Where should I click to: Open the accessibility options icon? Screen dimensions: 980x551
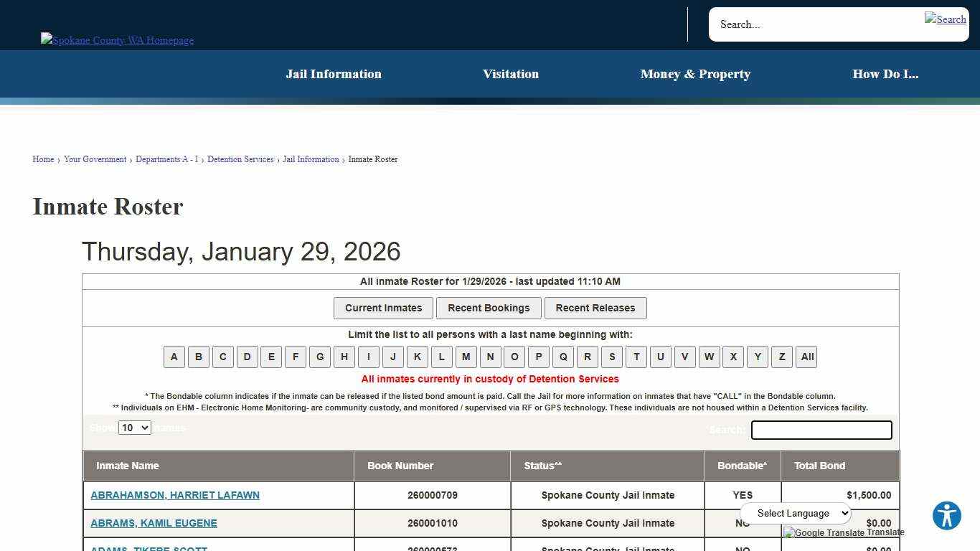point(946,515)
